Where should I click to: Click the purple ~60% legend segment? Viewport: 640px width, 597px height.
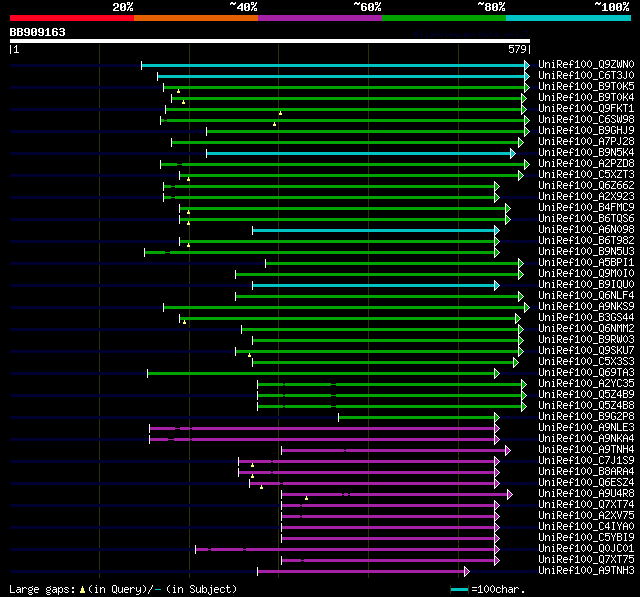coord(320,18)
